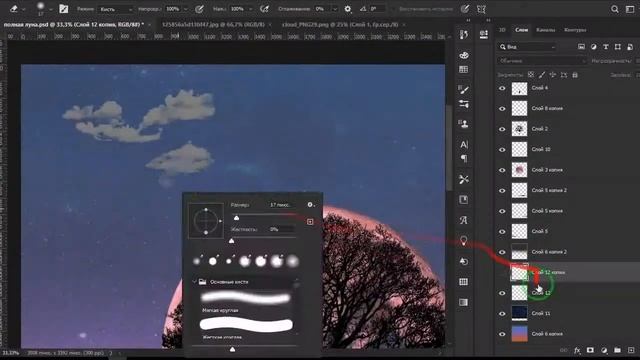640x360 pixels.
Task: Switch to the 3D panel tab
Action: [502, 30]
